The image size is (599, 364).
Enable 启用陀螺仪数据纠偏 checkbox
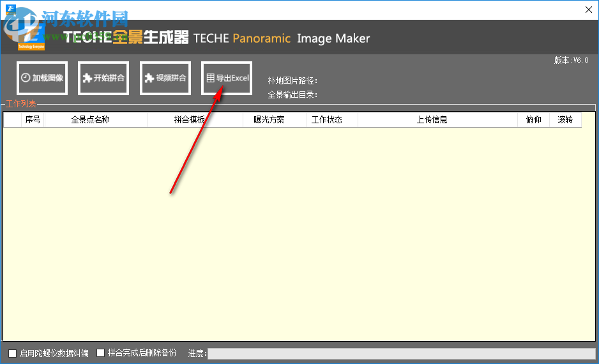[x=13, y=353]
